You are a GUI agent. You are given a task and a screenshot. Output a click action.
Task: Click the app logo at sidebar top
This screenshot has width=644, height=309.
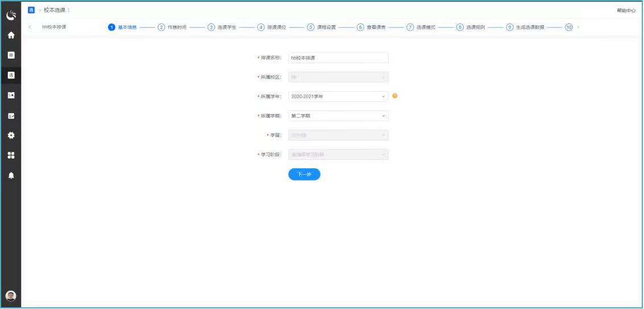[x=11, y=15]
